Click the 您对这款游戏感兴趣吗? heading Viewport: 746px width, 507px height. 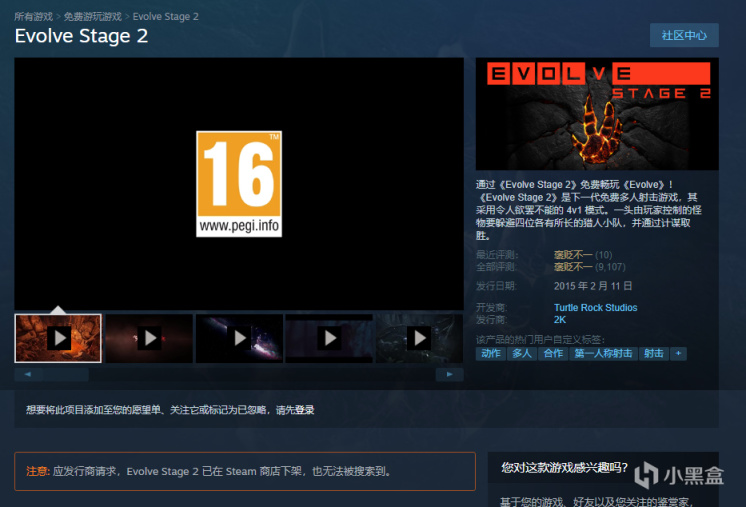tap(564, 468)
